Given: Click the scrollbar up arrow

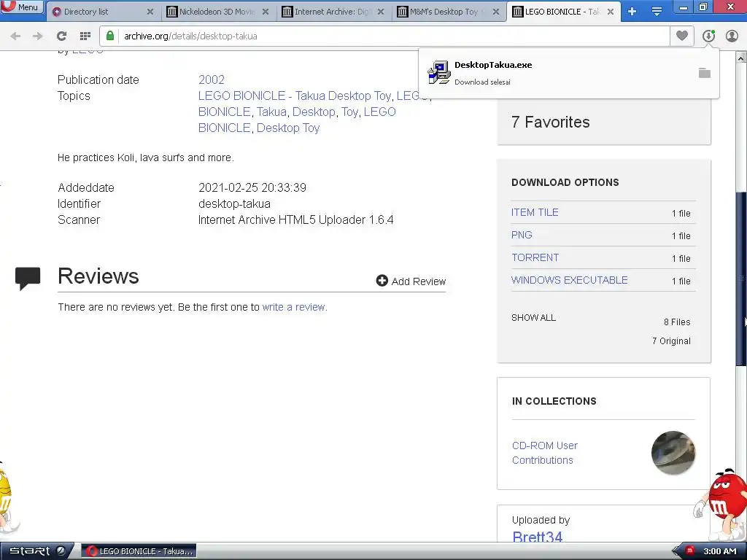Looking at the screenshot, I should click(741, 58).
